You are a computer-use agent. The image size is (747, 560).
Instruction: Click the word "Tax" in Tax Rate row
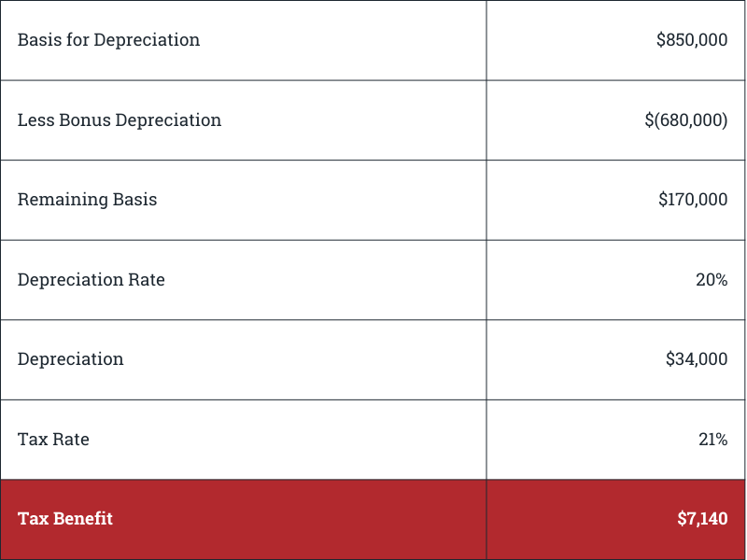(x=32, y=440)
